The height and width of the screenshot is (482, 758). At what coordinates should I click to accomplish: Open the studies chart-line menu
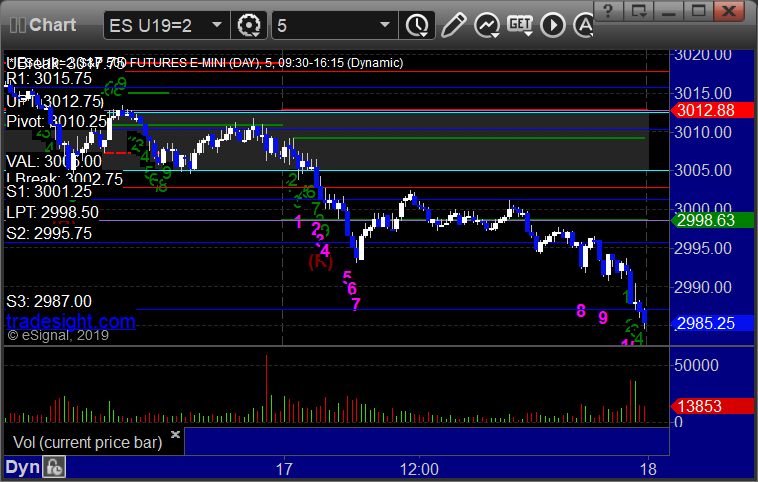486,25
